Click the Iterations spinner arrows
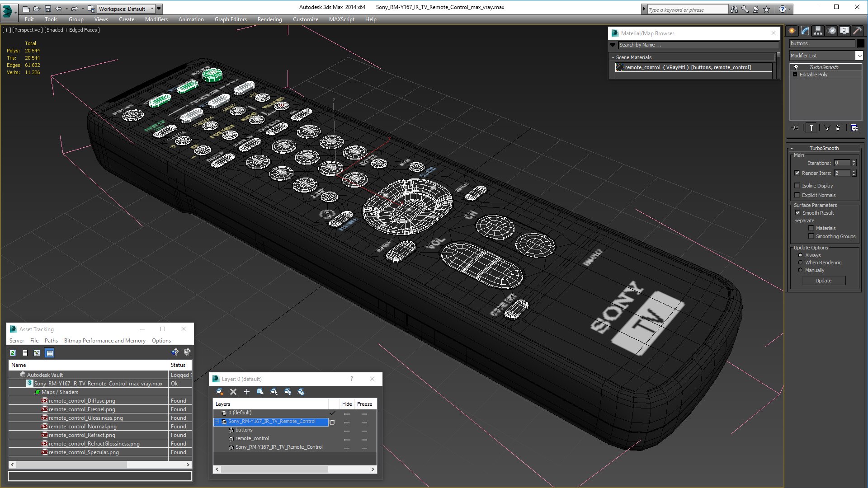 click(x=854, y=163)
